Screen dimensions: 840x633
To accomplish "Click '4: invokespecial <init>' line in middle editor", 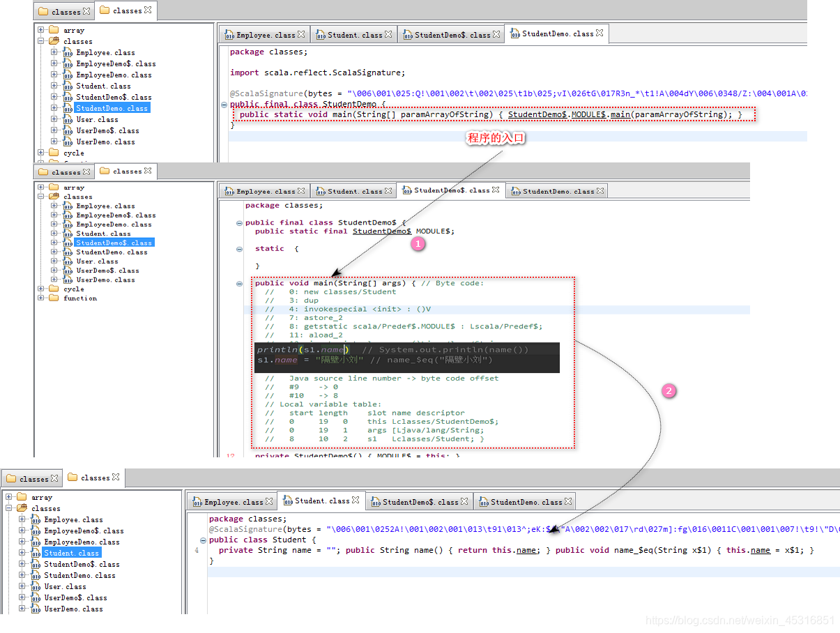I will [x=348, y=309].
